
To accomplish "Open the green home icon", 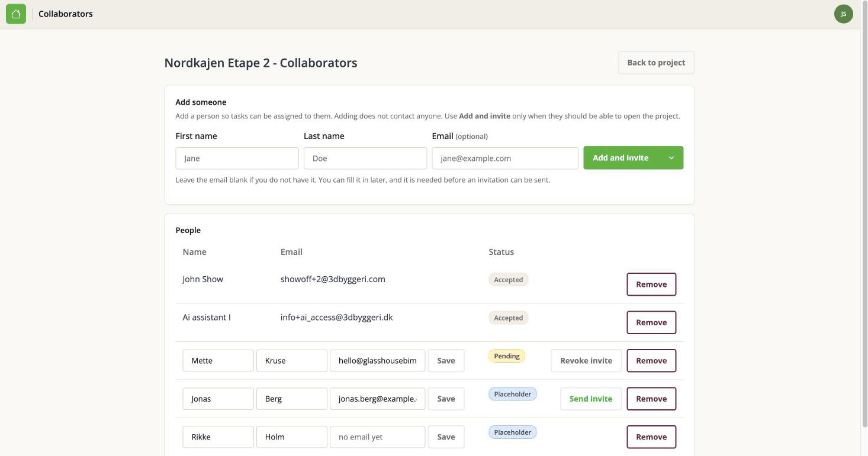I will pyautogui.click(x=16, y=14).
